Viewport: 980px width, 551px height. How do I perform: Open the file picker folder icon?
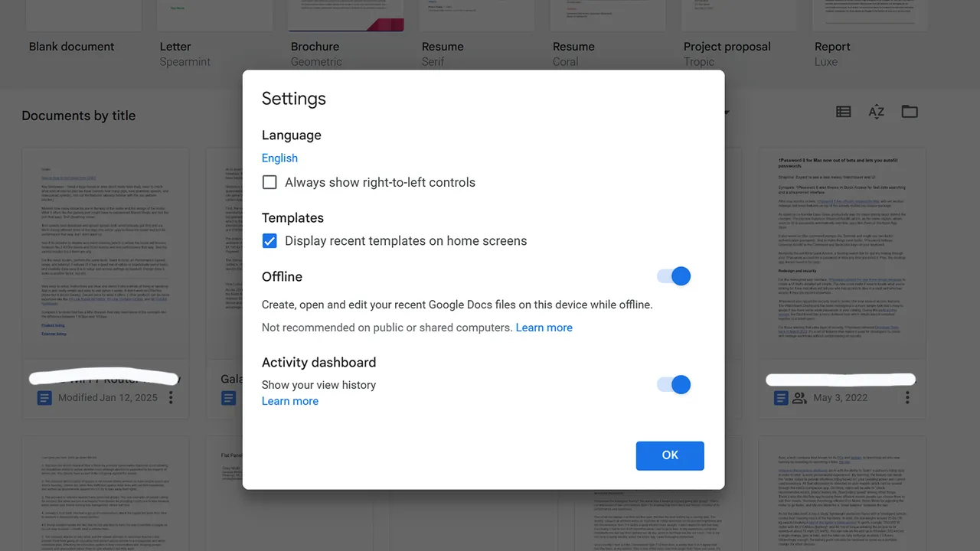pyautogui.click(x=910, y=111)
